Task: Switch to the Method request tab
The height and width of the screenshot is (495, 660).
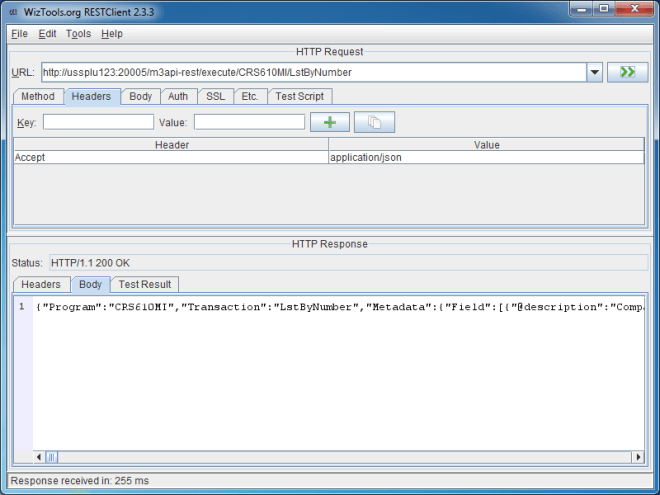Action: [x=38, y=97]
